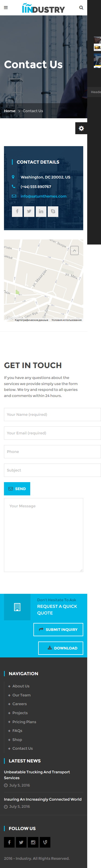This screenshot has height=868, width=101.
Task: Open Unbeatable Trucking And Transport Services article
Action: (x=37, y=775)
